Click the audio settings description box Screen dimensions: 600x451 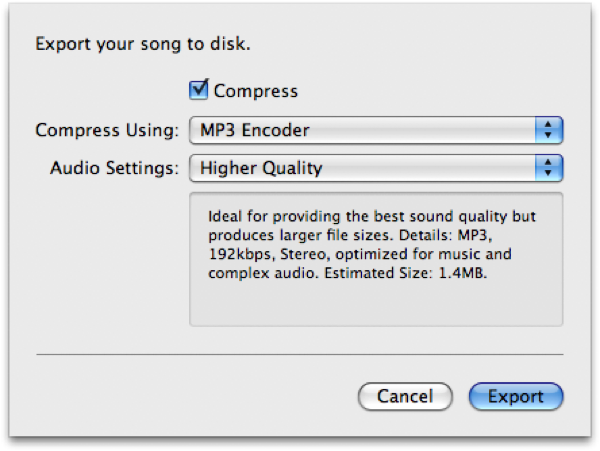tap(376, 259)
